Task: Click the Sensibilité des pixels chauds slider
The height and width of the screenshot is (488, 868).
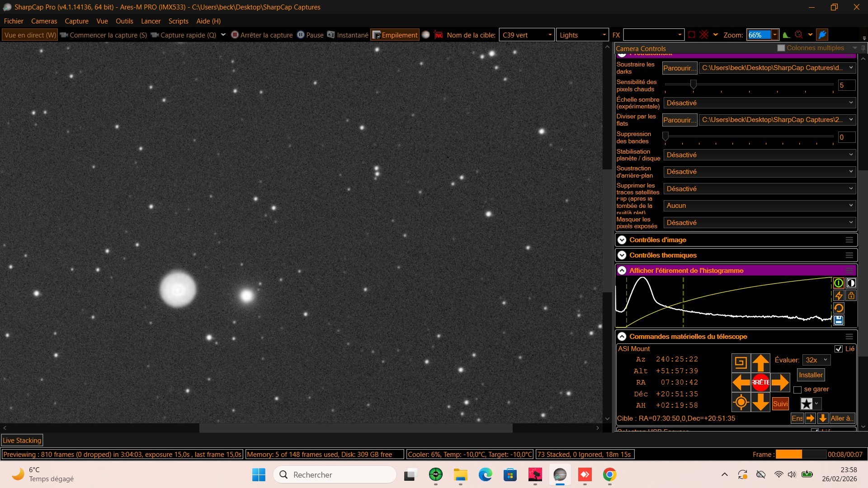Action: tap(749, 85)
